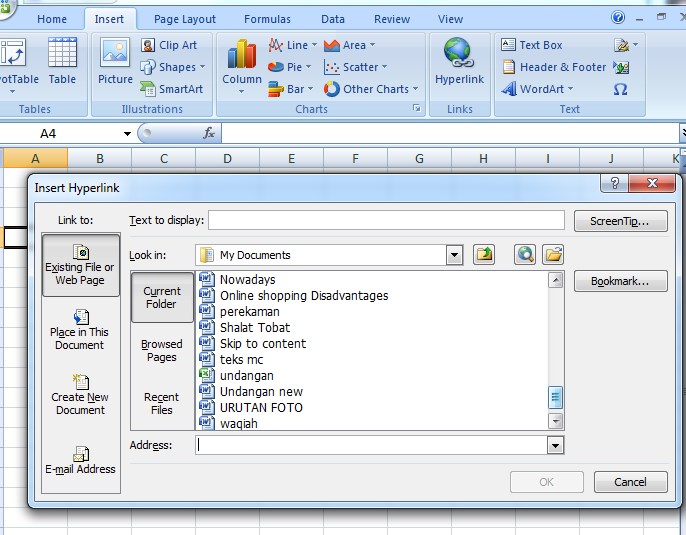Open the Other Charts menu
This screenshot has height=535, width=686.
click(x=371, y=89)
